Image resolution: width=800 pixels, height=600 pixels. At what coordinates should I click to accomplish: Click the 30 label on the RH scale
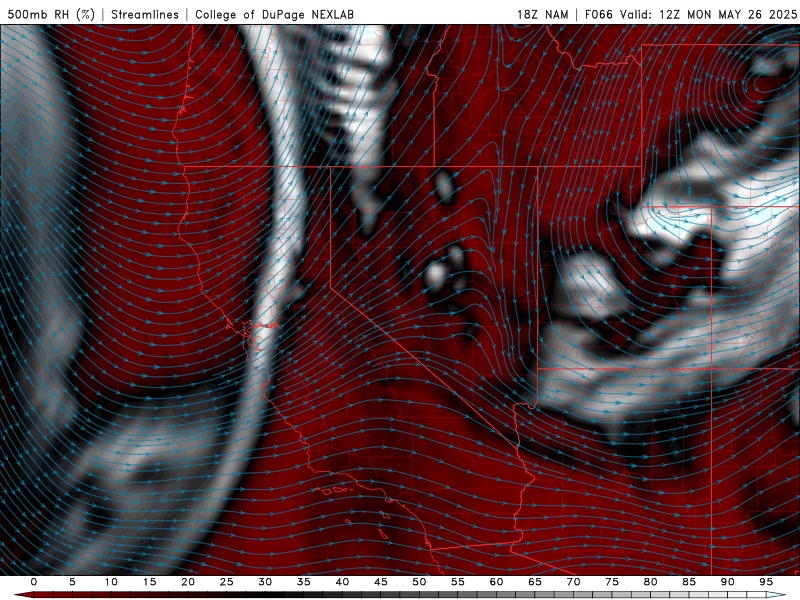tap(265, 582)
